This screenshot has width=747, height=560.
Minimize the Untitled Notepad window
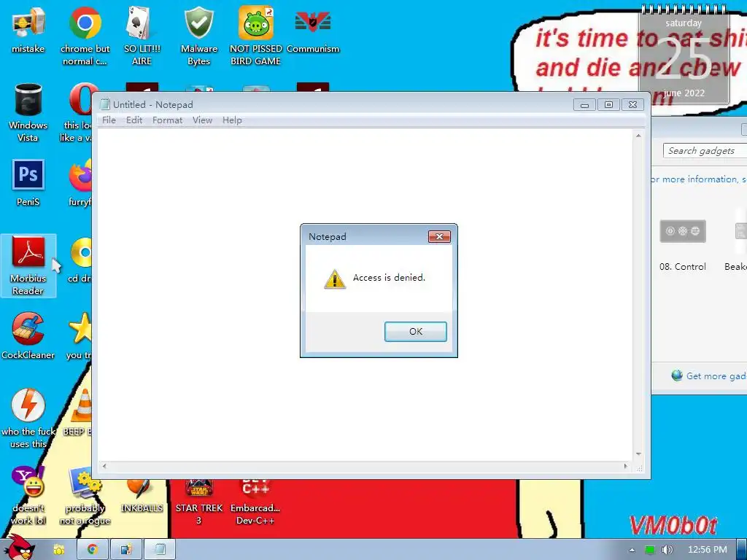click(x=584, y=105)
